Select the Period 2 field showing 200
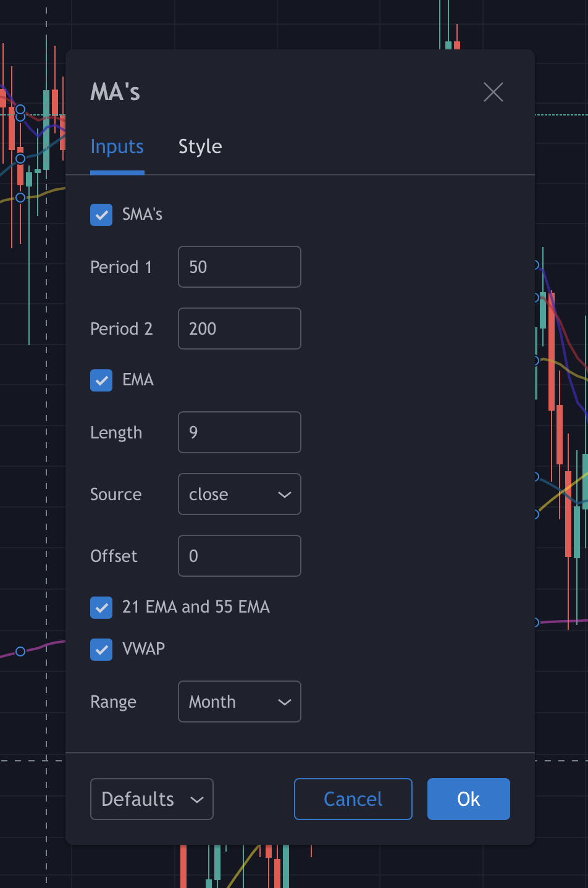588x888 pixels. click(239, 329)
